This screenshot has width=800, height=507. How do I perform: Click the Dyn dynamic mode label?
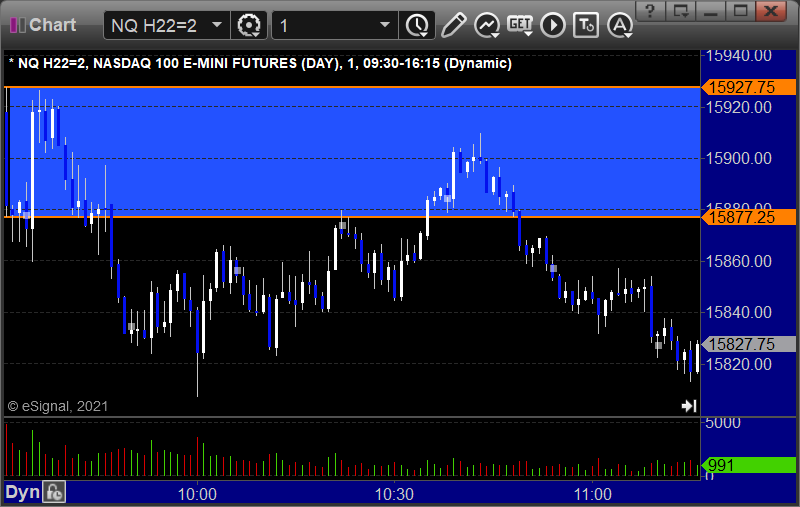tap(22, 492)
